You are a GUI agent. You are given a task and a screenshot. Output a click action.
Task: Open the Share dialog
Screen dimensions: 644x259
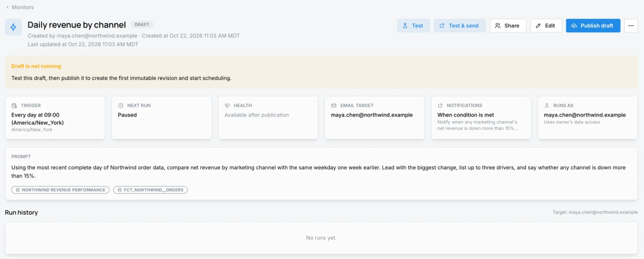click(508, 25)
